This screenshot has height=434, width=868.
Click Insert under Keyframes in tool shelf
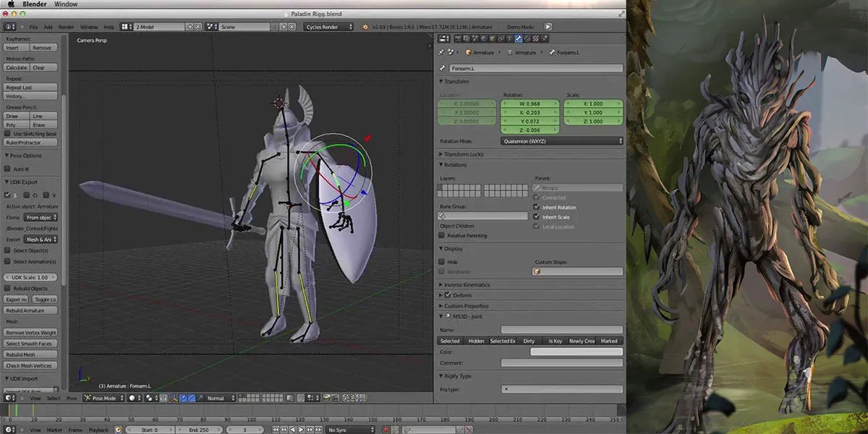tap(17, 48)
